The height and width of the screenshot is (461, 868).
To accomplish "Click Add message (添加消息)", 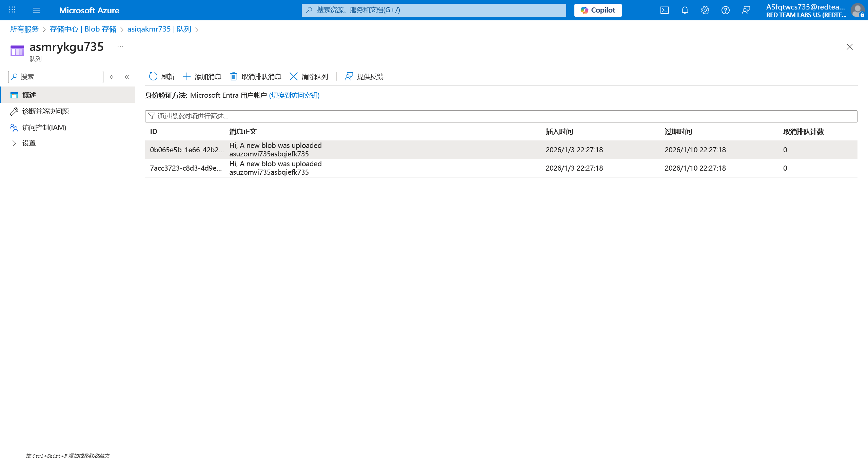I will point(202,77).
